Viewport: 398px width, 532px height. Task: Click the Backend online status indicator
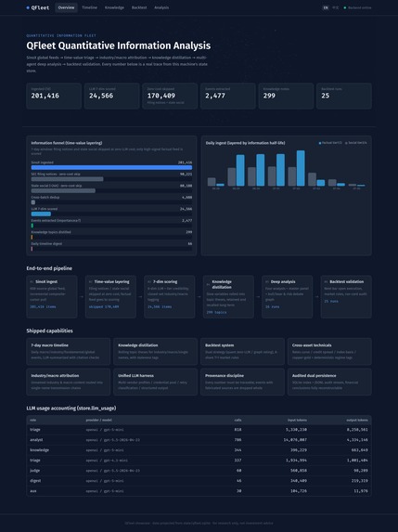click(x=358, y=7)
